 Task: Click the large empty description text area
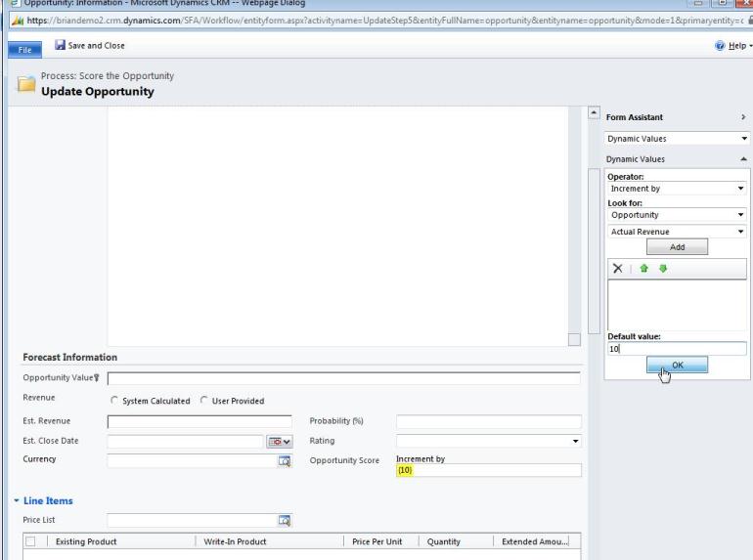pyautogui.click(x=337, y=226)
